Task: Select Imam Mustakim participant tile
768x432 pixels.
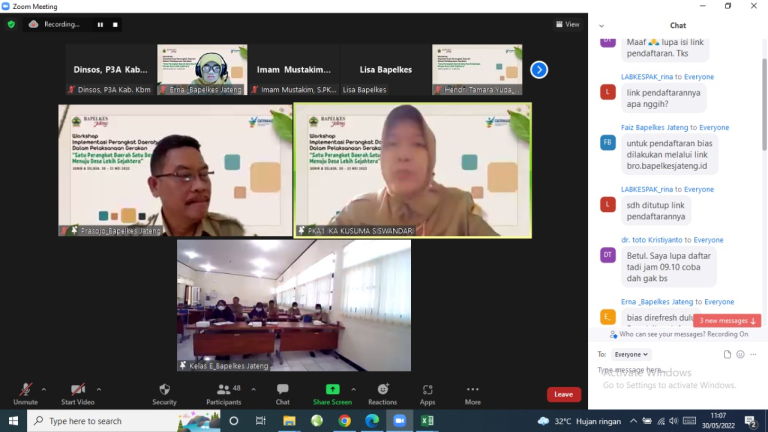Action: point(294,70)
